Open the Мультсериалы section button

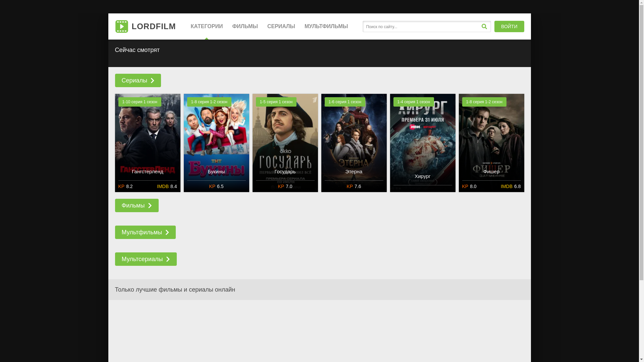pyautogui.click(x=146, y=259)
